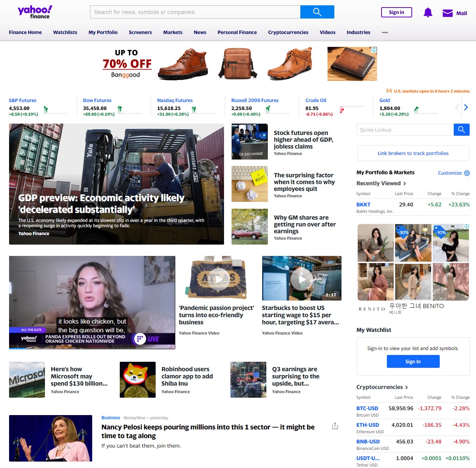This screenshot has height=468, width=476.
Task: Read the GDP preview headline story
Action: click(101, 204)
